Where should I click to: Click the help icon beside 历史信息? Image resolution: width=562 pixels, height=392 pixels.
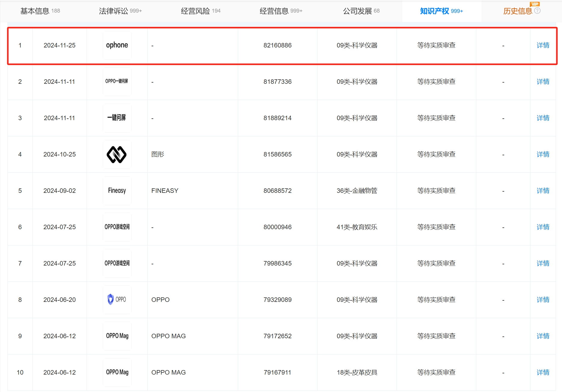click(x=537, y=11)
